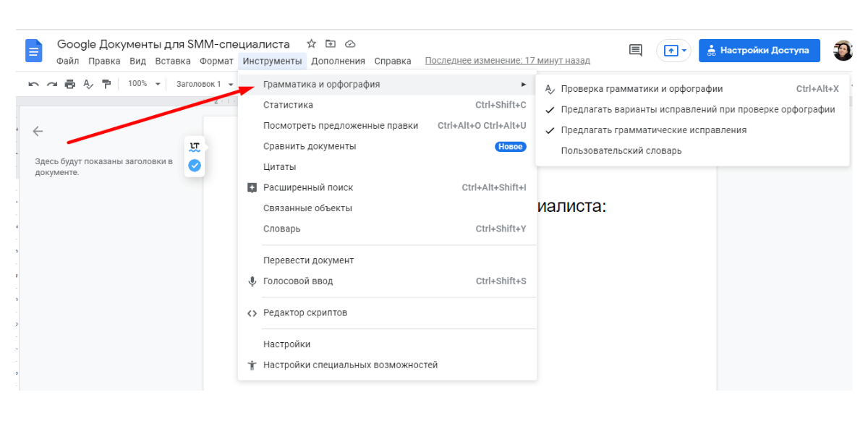Viewport: 868px width, 434px height.
Task: Click the print icon in the toolbar
Action: tap(69, 84)
